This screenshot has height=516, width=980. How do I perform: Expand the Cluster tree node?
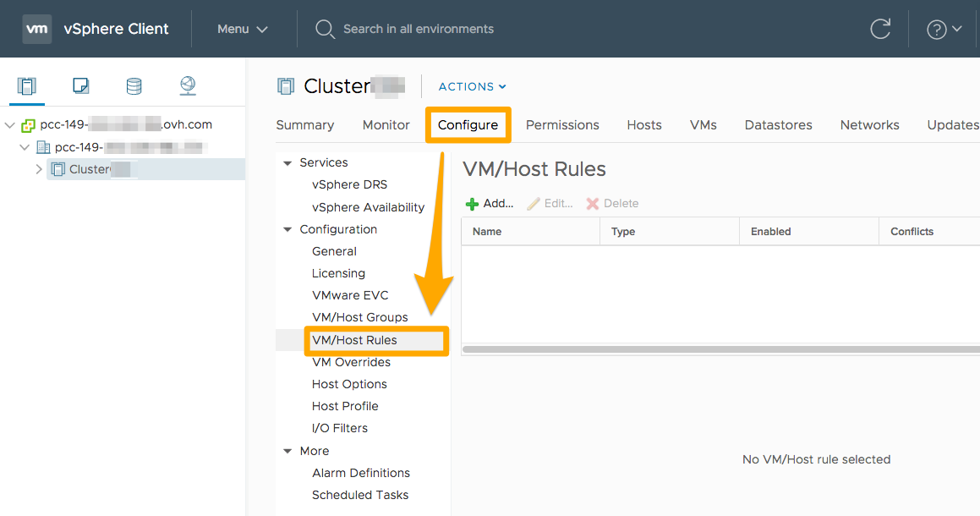click(39, 169)
